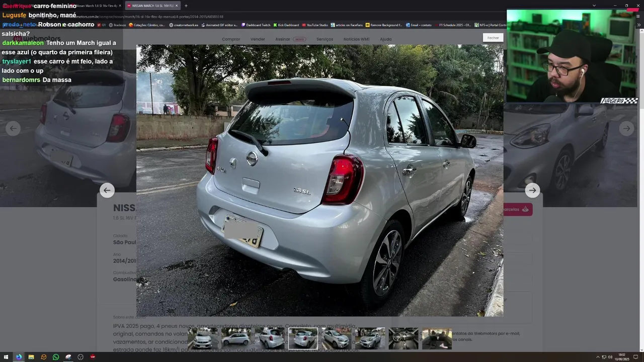The image size is (644, 362).
Task: Open the Cotações: Câmbio bookmark
Action: [147, 25]
